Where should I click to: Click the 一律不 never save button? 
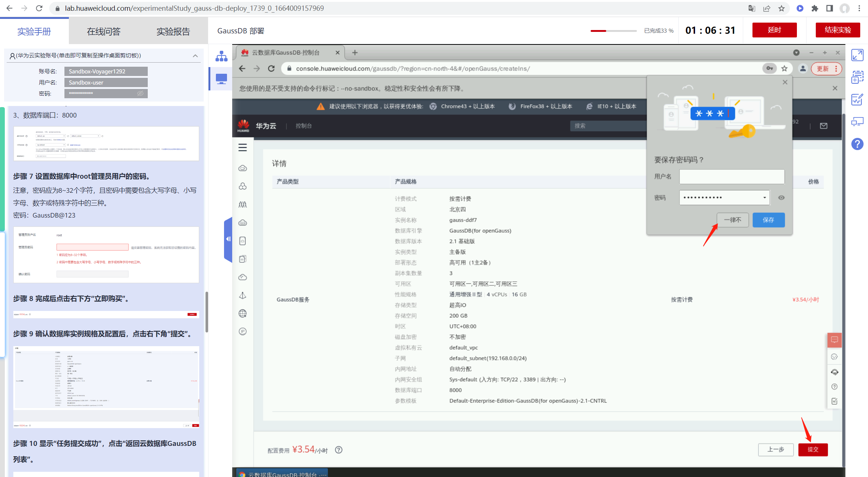[x=732, y=220]
